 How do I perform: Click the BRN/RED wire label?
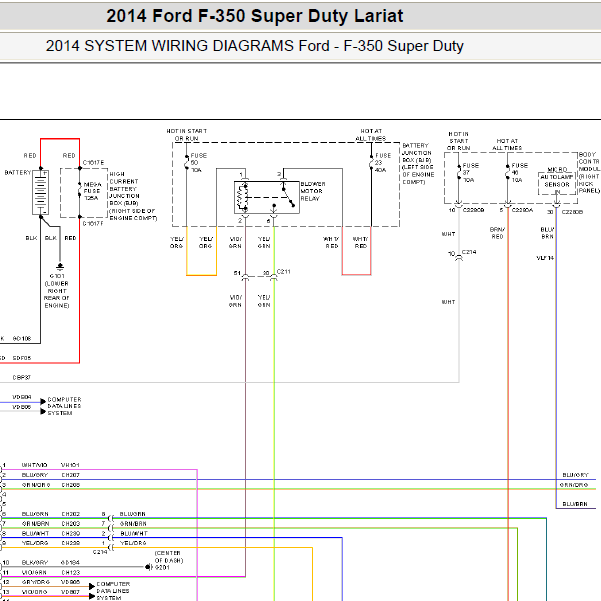(498, 233)
